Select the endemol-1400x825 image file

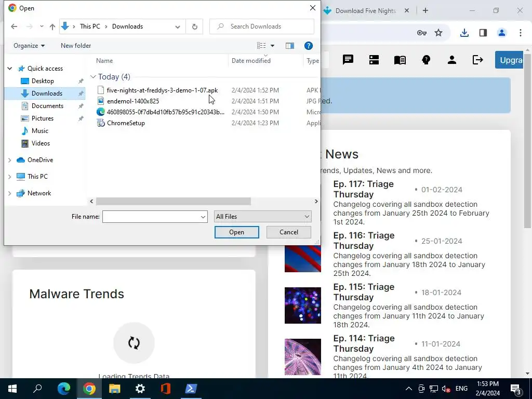tap(132, 101)
